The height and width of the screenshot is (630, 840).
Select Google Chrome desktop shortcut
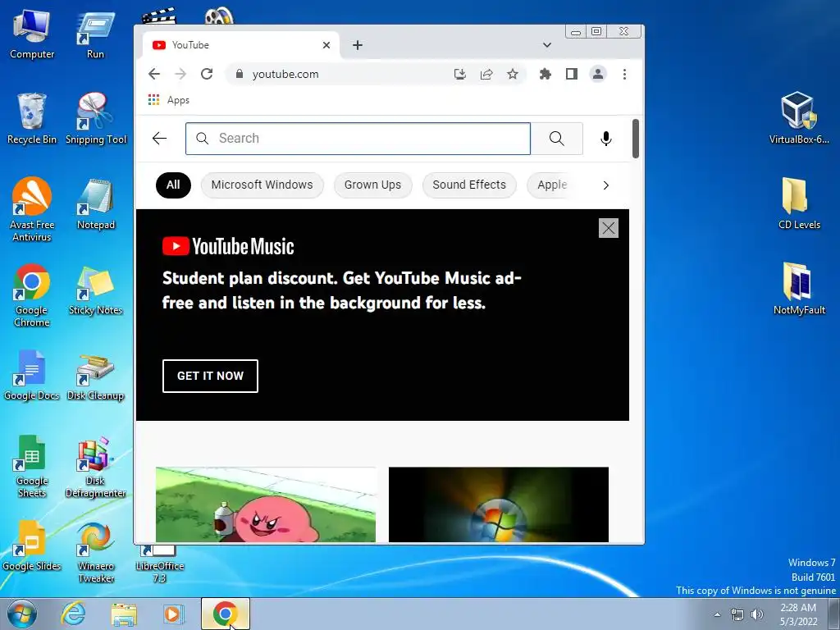tap(32, 295)
